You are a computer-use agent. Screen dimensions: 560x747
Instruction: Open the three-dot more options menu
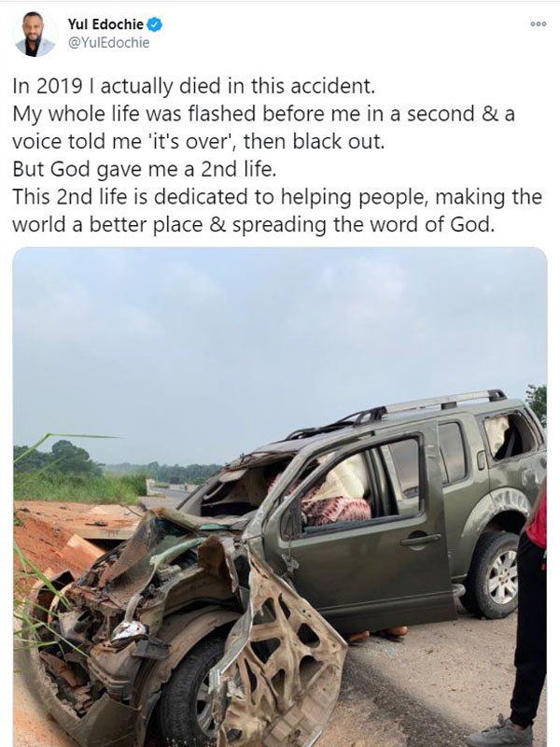(539, 24)
